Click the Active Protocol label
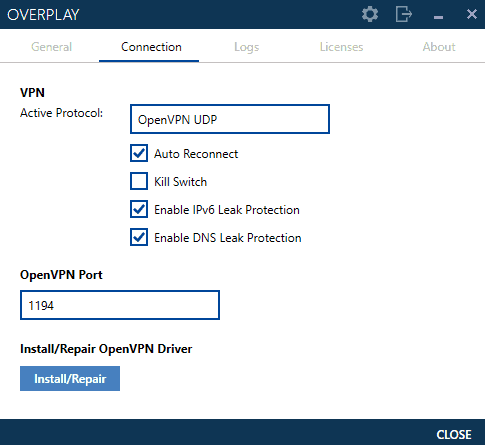The width and height of the screenshot is (485, 445). [62, 113]
